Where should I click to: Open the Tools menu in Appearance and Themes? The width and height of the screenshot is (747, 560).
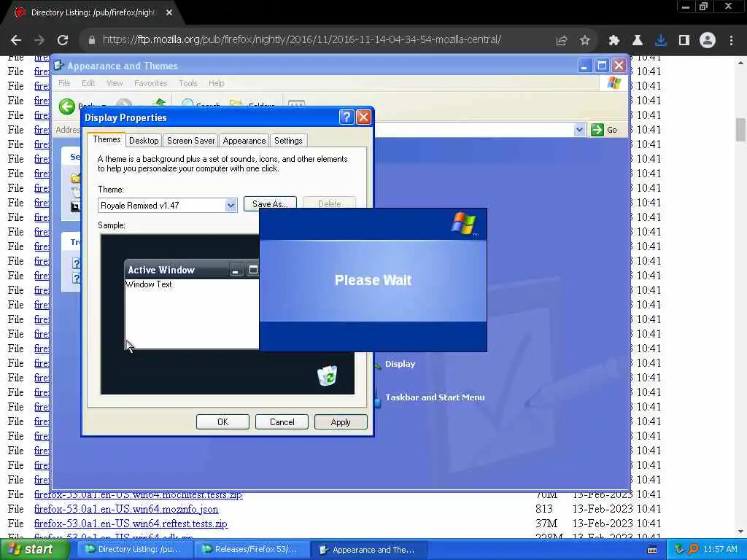187,83
